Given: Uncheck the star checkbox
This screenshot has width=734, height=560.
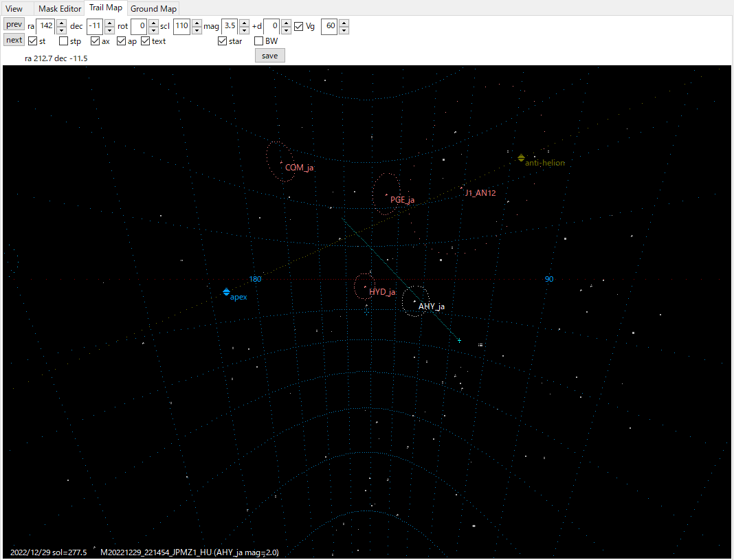Looking at the screenshot, I should tap(222, 41).
